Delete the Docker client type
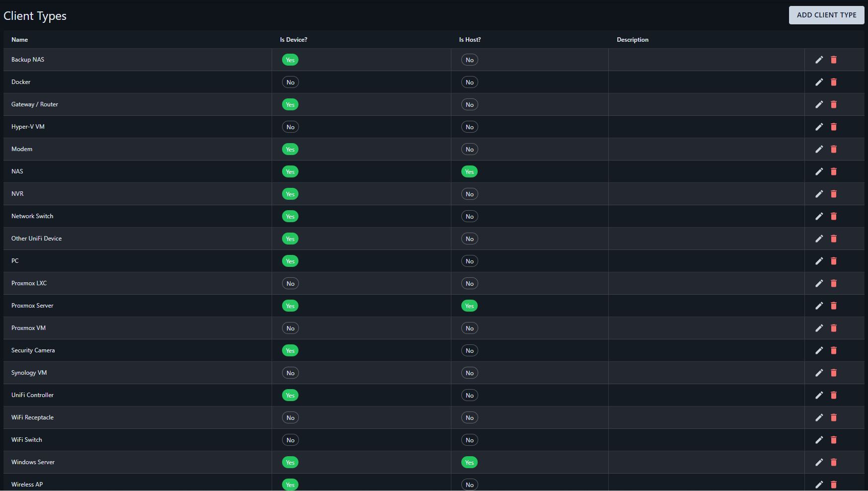 click(834, 82)
